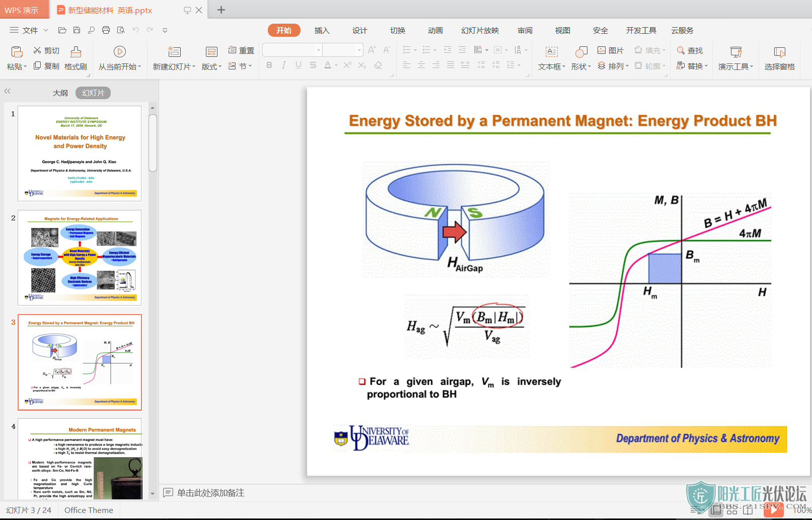Click the Copy (复制) button
Image resolution: width=812 pixels, height=520 pixels.
(46, 66)
